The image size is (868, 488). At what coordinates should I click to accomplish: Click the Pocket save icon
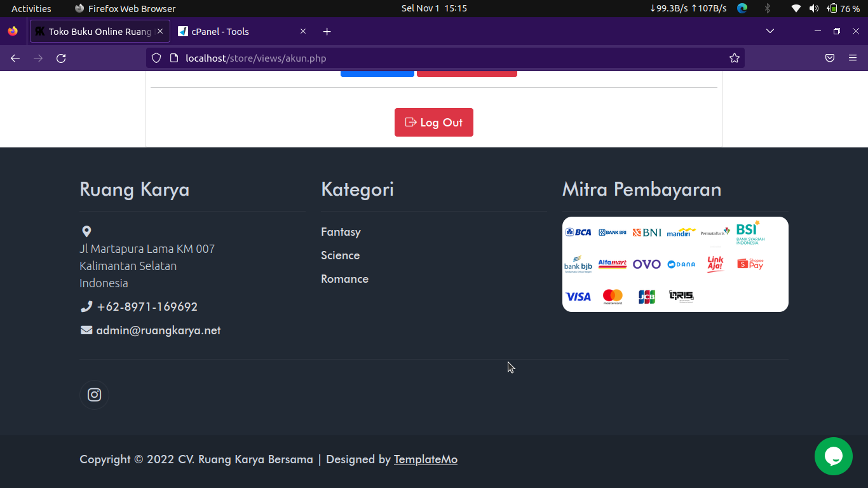(830, 58)
